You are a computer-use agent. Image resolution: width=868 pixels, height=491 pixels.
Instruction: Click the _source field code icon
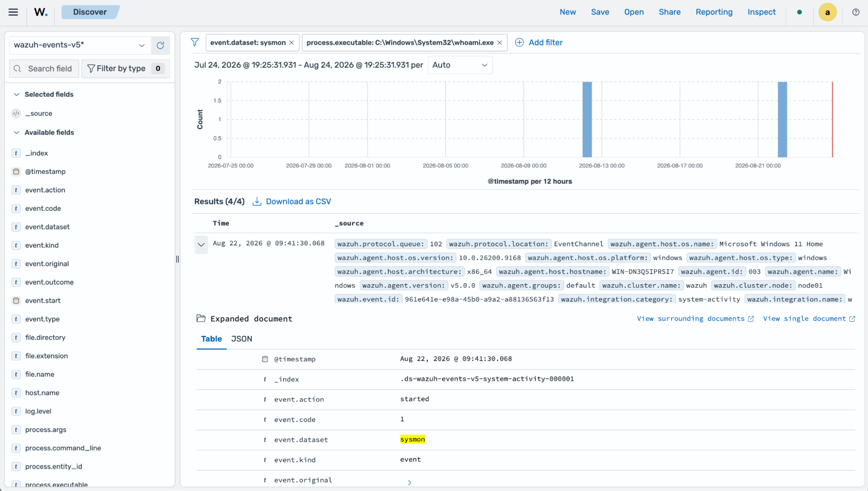coord(16,113)
